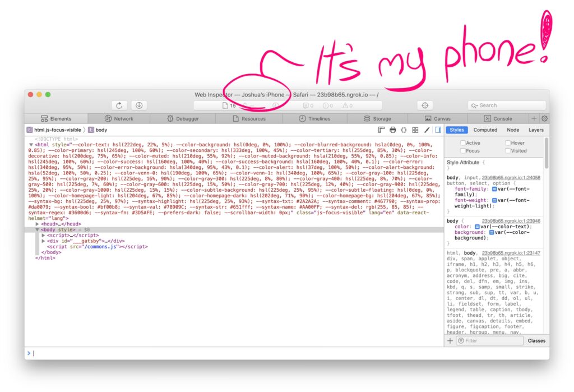
Task: Click the Classes button
Action: 536,341
